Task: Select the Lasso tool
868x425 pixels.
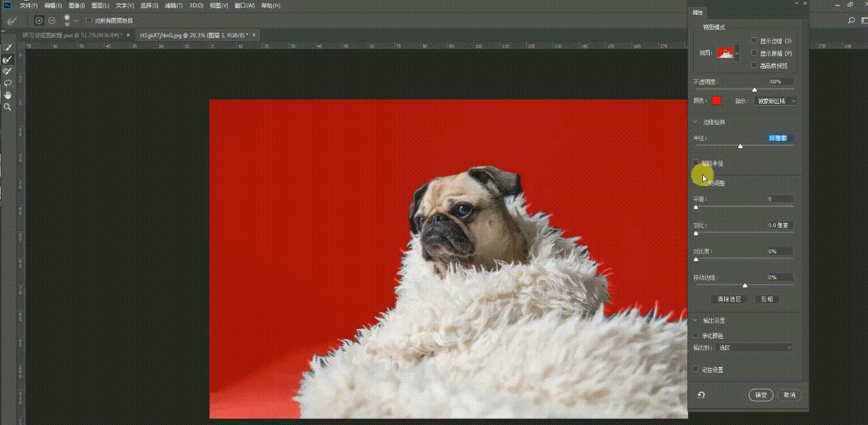Action: tap(7, 83)
